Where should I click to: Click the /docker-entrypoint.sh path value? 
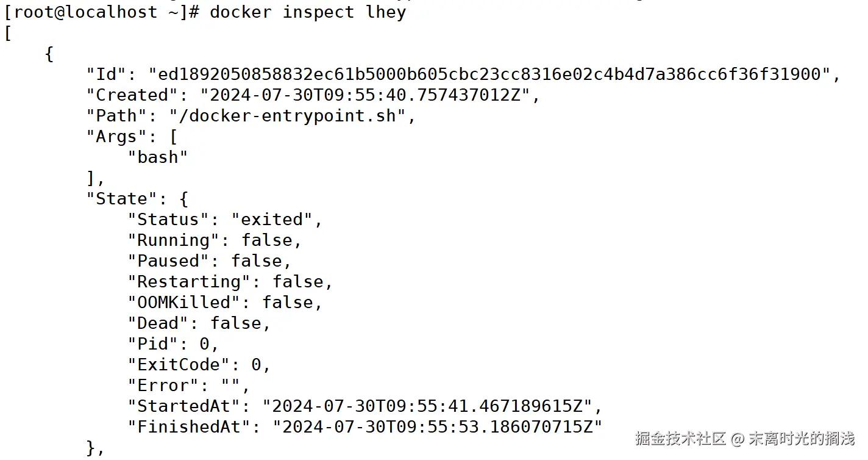tap(288, 116)
